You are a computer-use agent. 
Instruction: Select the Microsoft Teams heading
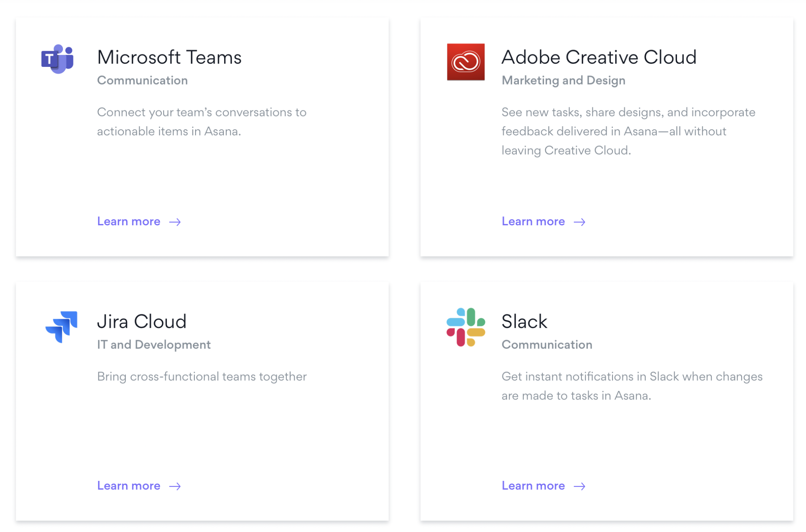pos(169,57)
